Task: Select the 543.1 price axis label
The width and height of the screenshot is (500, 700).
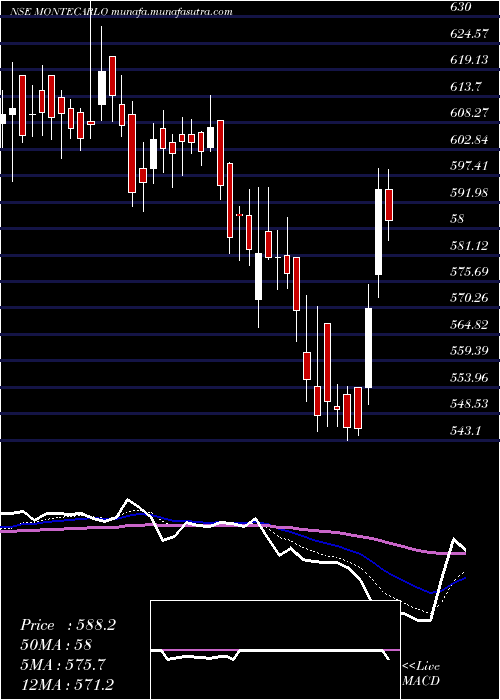Action: click(x=466, y=431)
